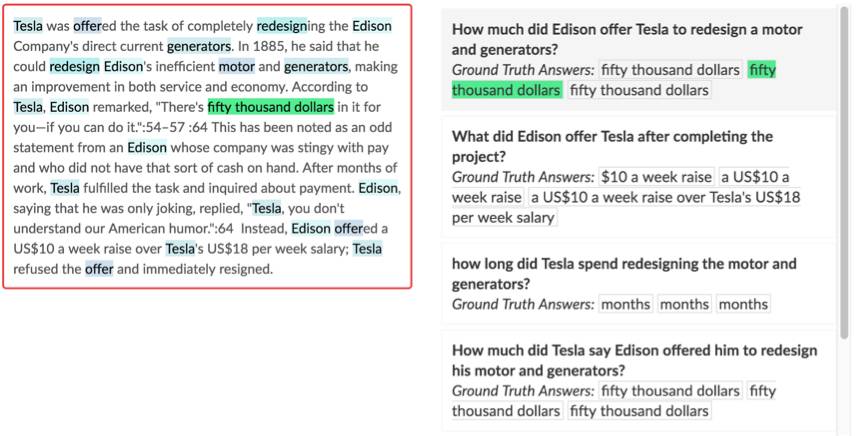
Task: Click the highlighted word "motor" in the passage
Action: [x=236, y=67]
